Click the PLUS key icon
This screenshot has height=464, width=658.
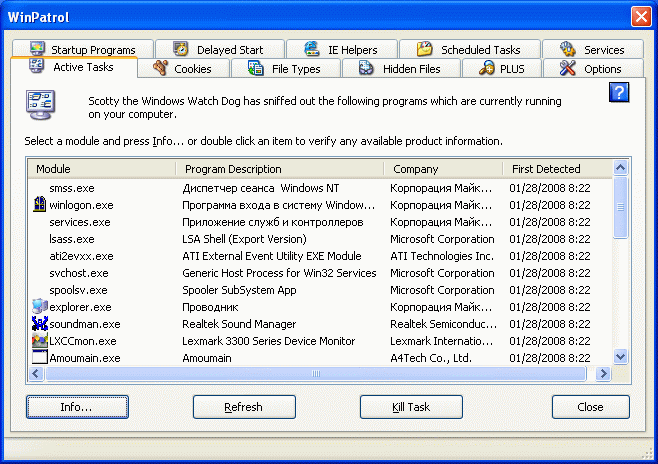click(x=486, y=68)
